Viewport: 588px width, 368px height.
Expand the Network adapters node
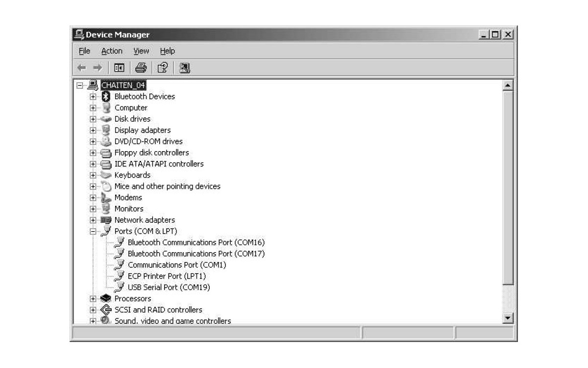(x=93, y=220)
